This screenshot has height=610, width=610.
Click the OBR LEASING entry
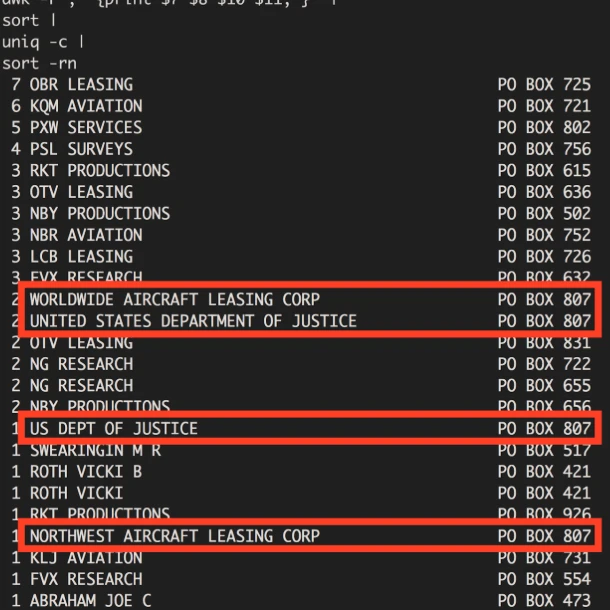coord(81,85)
